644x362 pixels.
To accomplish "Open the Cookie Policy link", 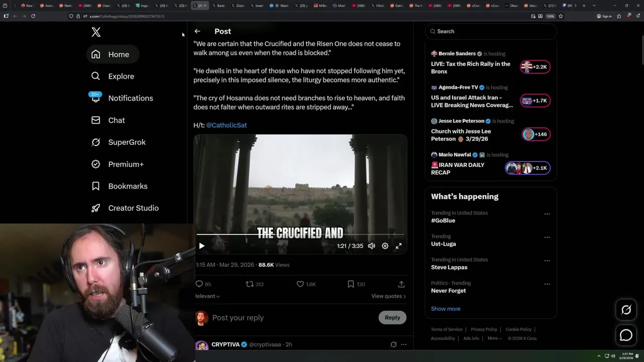I will click(x=519, y=329).
